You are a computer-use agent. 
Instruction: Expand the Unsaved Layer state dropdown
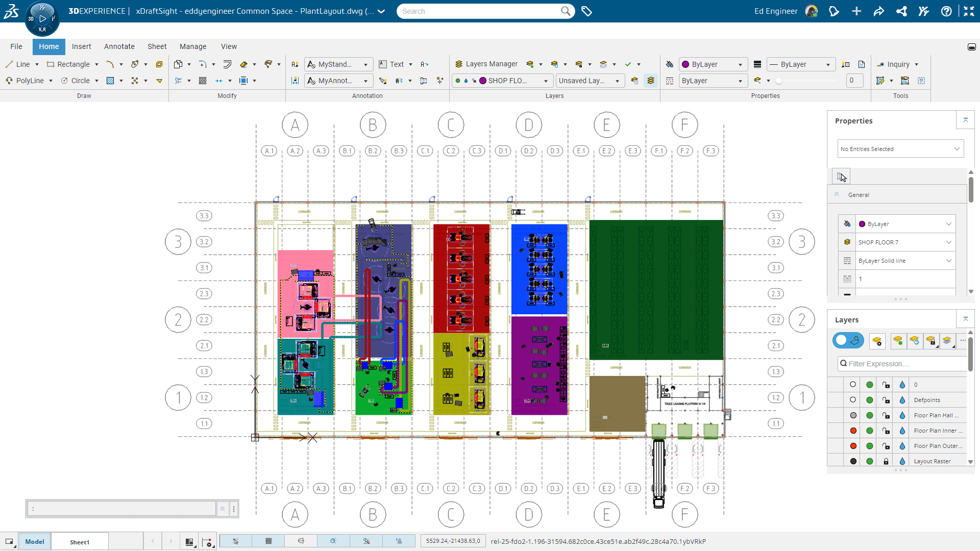pyautogui.click(x=590, y=81)
